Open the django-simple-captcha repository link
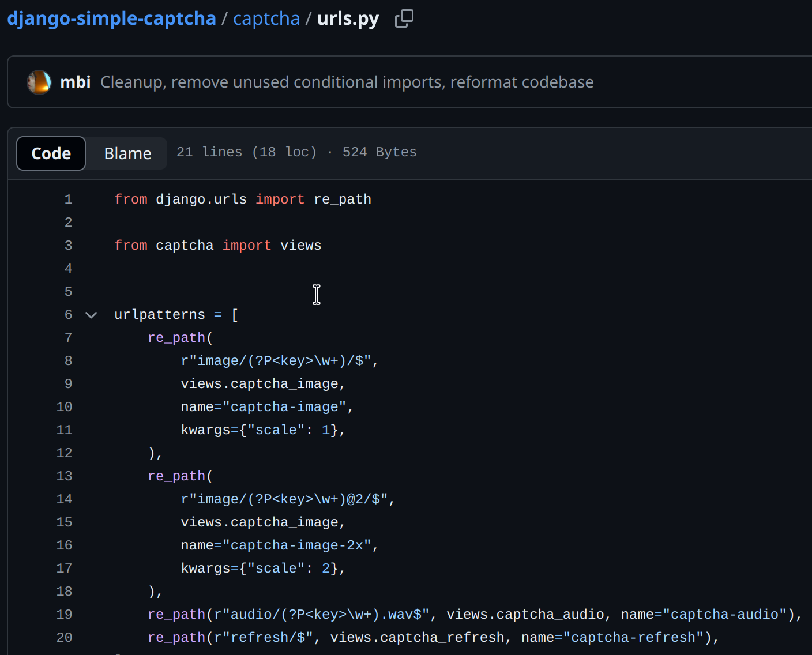 [111, 18]
